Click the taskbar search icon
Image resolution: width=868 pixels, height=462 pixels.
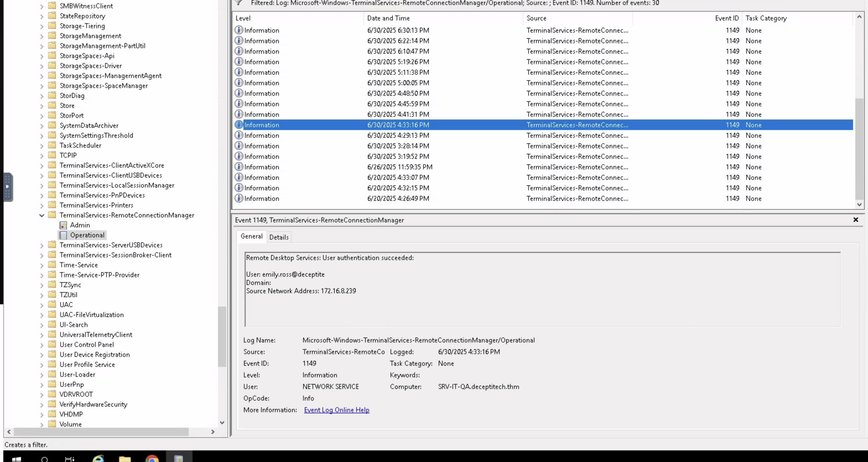[45, 459]
